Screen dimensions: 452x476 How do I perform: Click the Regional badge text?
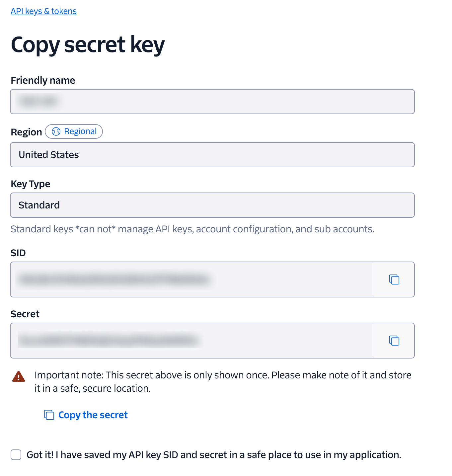click(80, 131)
